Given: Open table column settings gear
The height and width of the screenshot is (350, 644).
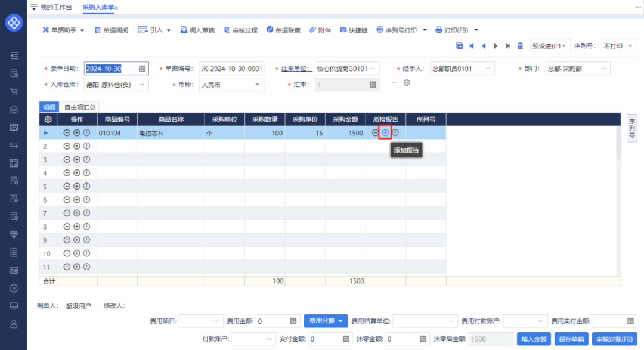Looking at the screenshot, I should (48, 119).
